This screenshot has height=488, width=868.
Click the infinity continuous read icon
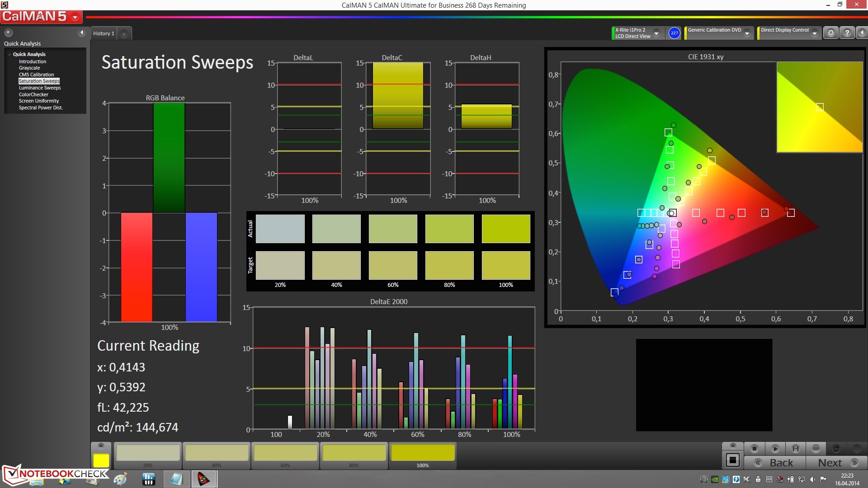(816, 449)
